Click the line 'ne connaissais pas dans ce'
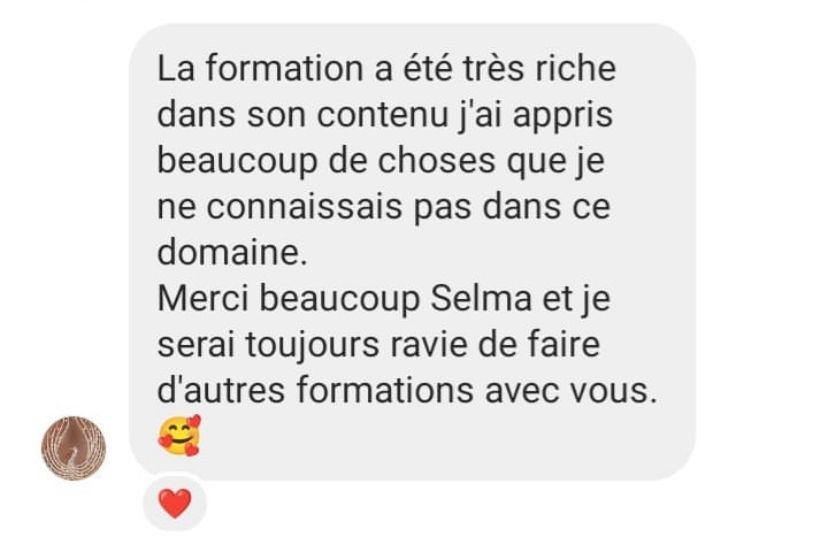828x556 pixels. pyautogui.click(x=384, y=207)
